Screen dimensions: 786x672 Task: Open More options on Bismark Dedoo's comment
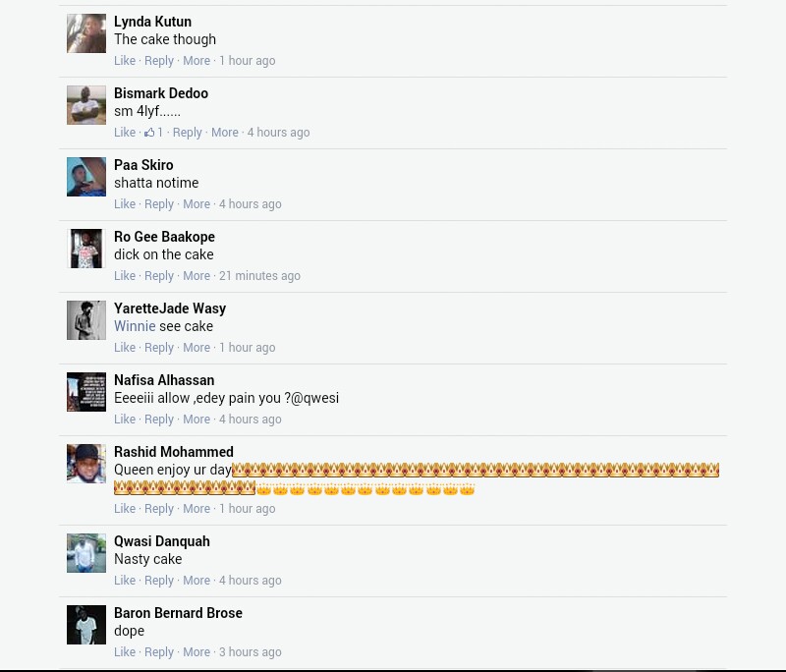225,133
